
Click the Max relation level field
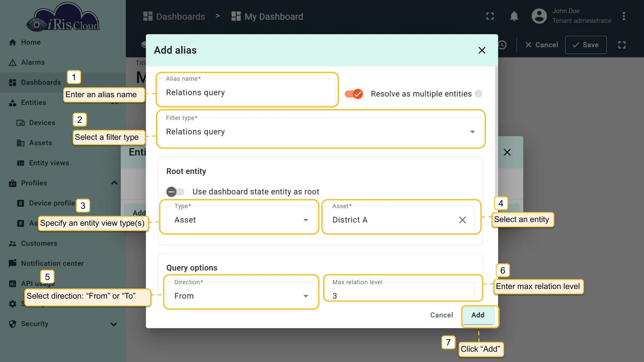399,291
